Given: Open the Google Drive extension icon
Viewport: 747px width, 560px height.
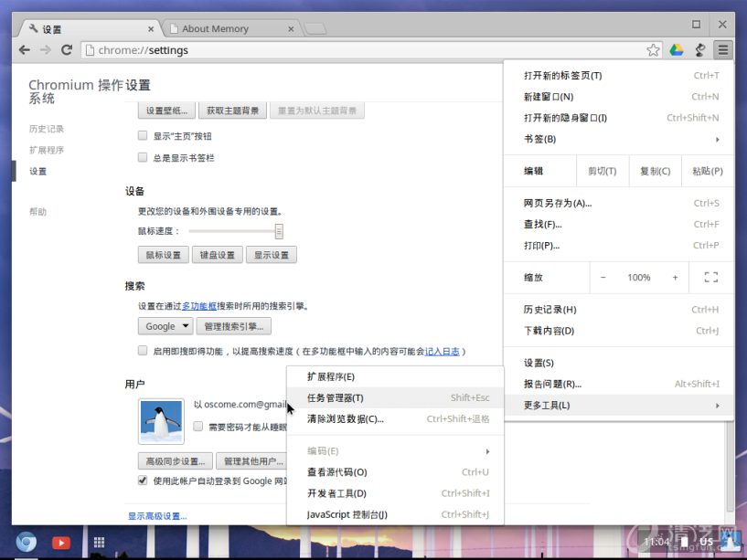Looking at the screenshot, I should [x=677, y=50].
